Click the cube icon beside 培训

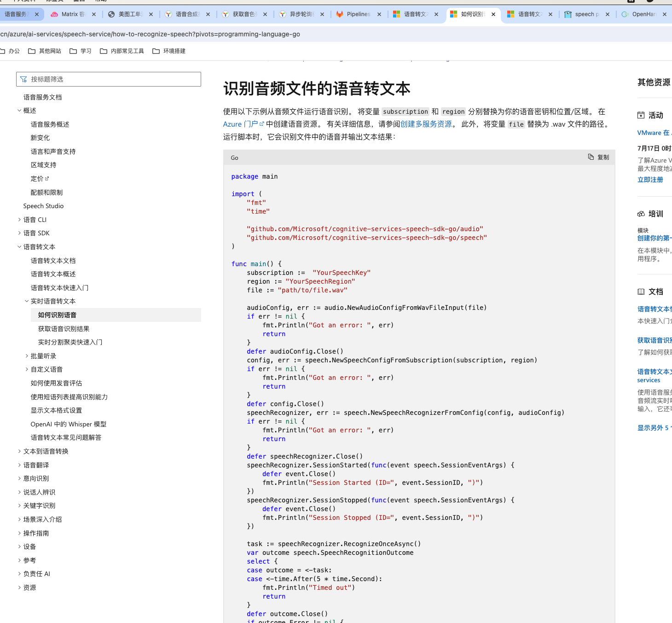(641, 213)
